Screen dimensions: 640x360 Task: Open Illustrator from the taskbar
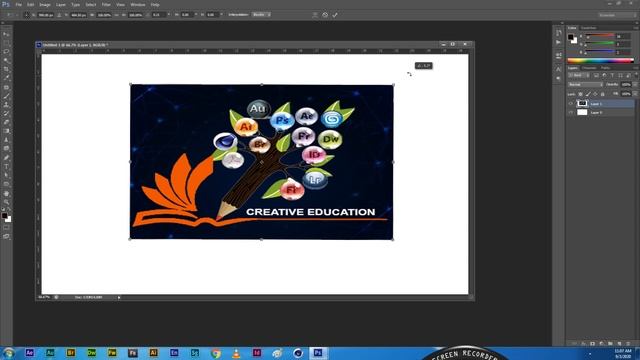(153, 353)
